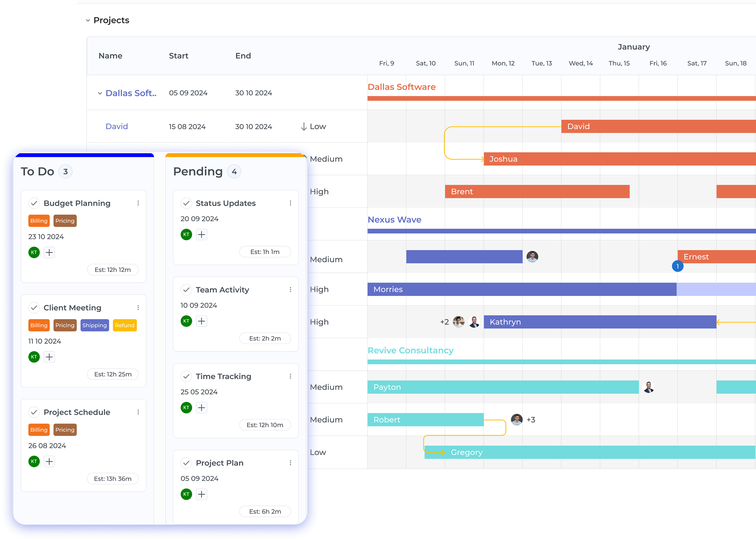Add a member to the Time Tracking card
Image resolution: width=756 pixels, height=540 pixels.
201,408
